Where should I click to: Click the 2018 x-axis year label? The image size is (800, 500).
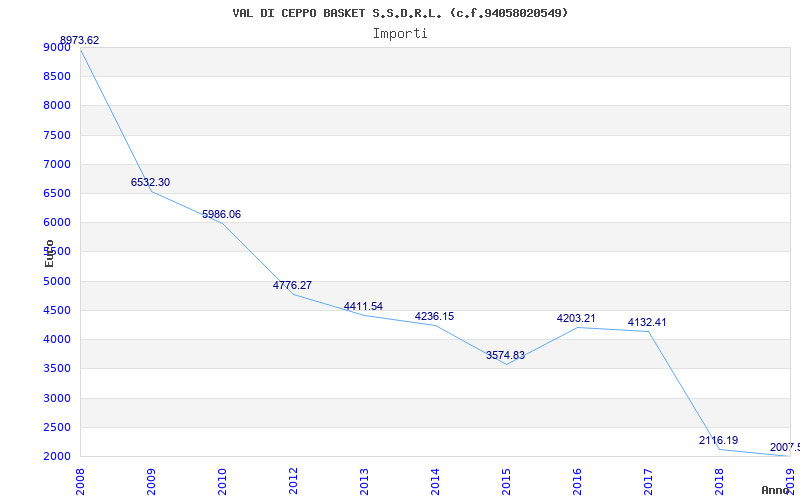(719, 482)
